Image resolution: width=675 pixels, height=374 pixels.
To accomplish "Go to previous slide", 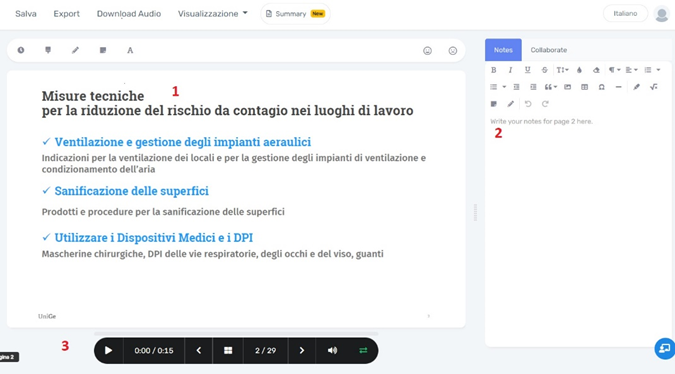I will [x=198, y=350].
